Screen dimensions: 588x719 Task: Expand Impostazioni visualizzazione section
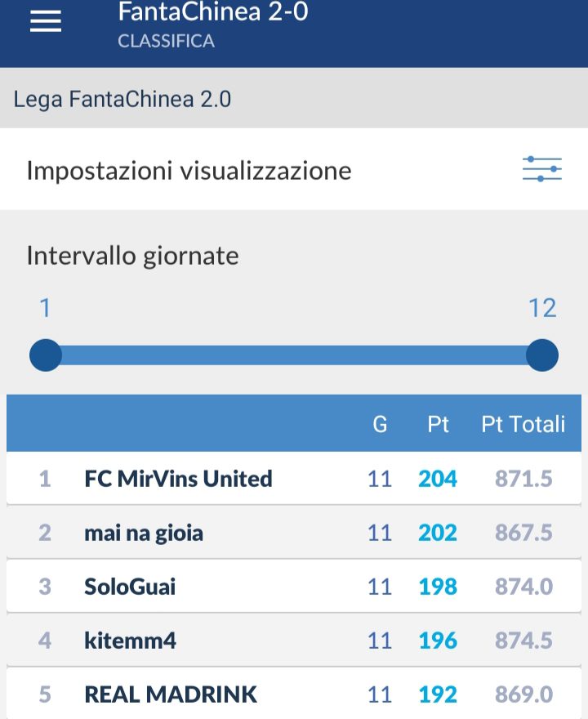point(294,169)
